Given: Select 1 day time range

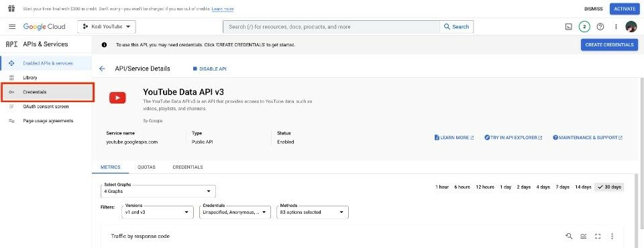Looking at the screenshot, I should point(506,187).
